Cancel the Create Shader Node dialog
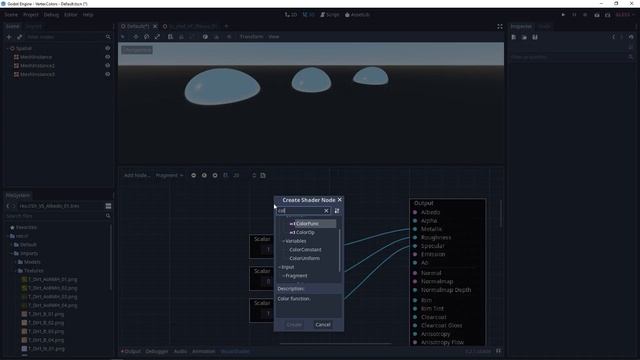 tap(323, 325)
